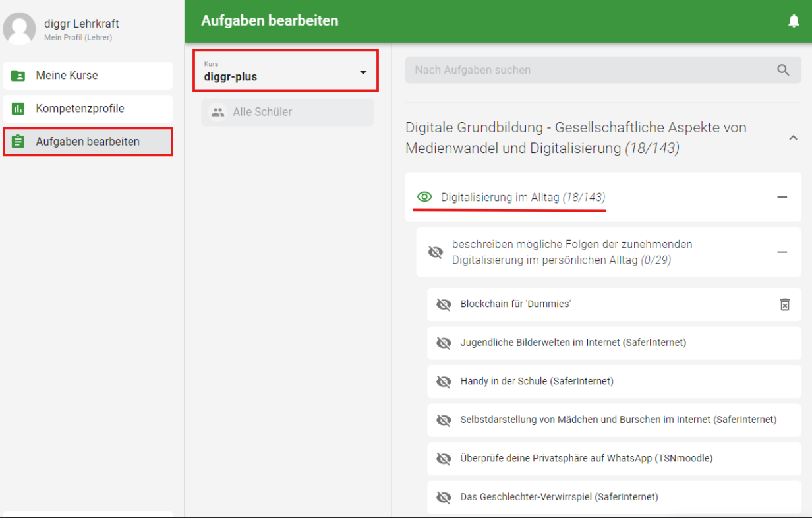
Task: Show the Das Geschlechter-Verwirrspiel task
Action: click(x=444, y=497)
